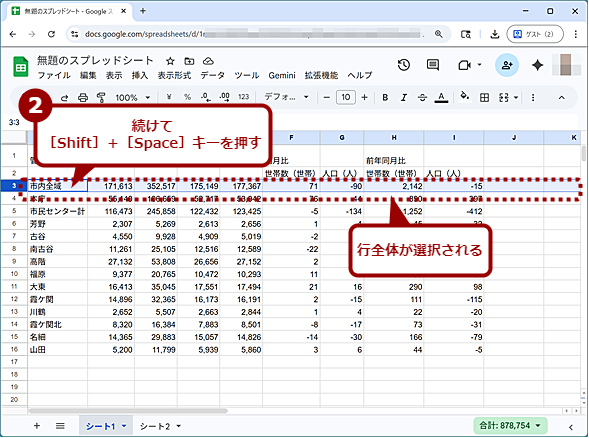This screenshot has width=589, height=438.
Task: Open the comments panel icon
Action: (x=433, y=65)
